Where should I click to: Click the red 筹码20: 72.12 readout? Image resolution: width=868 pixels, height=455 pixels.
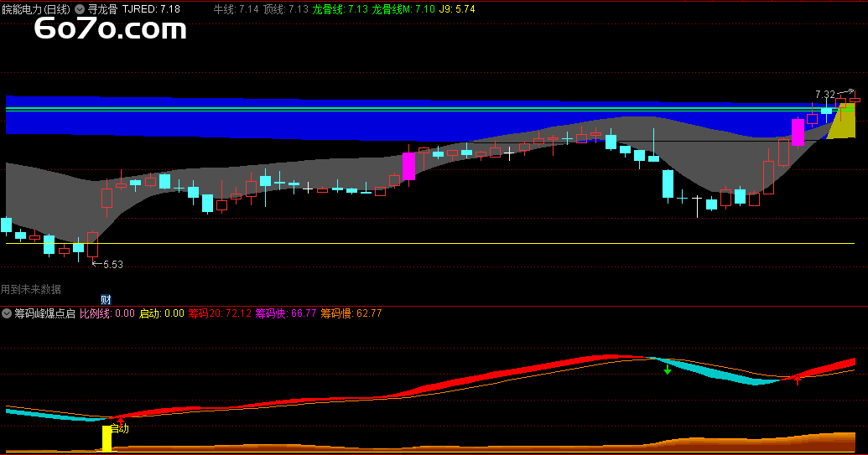pyautogui.click(x=220, y=313)
